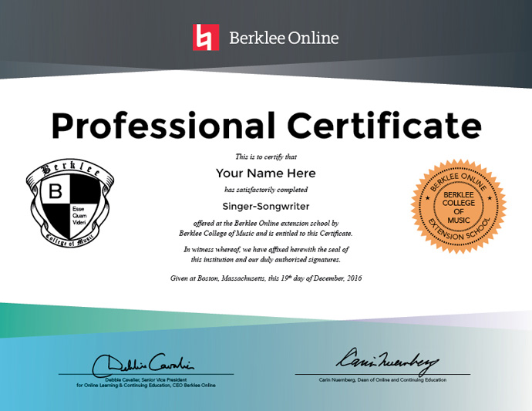The height and width of the screenshot is (411, 532).
Task: Click the 'Berklee Online' header text
Action: [284, 38]
